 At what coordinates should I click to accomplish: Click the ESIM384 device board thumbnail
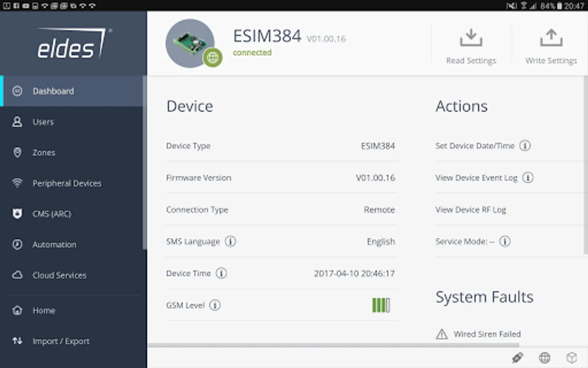pos(190,43)
